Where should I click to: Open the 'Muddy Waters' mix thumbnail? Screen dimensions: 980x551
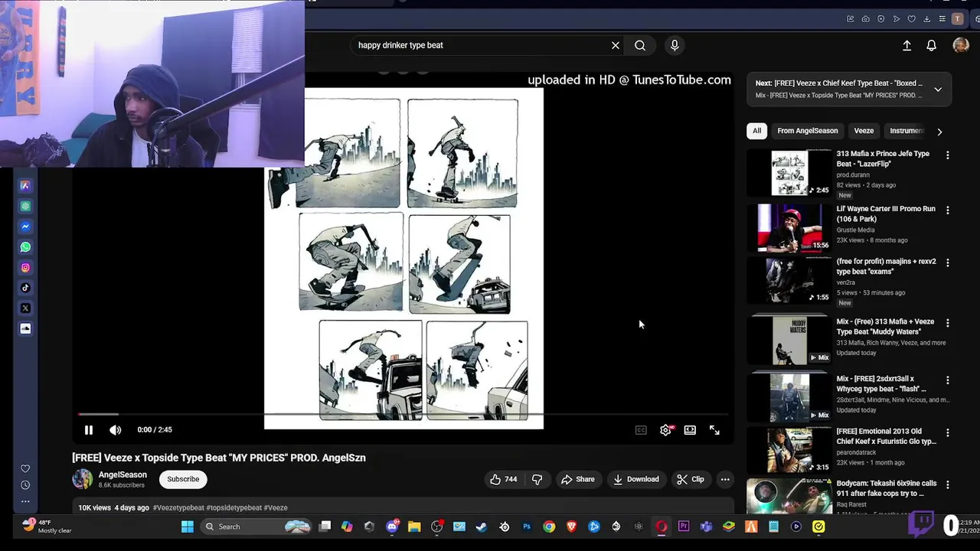pos(790,341)
